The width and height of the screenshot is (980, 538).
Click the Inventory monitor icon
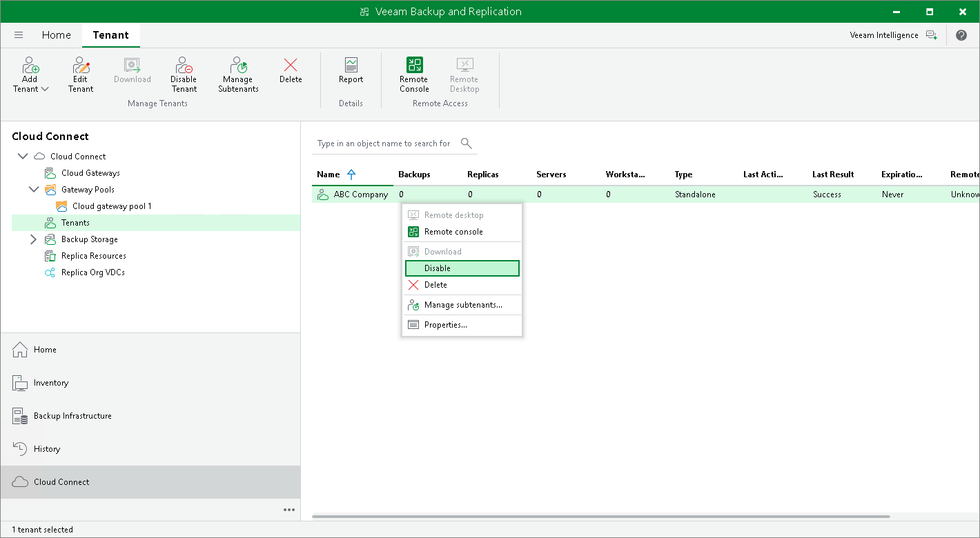coord(21,383)
